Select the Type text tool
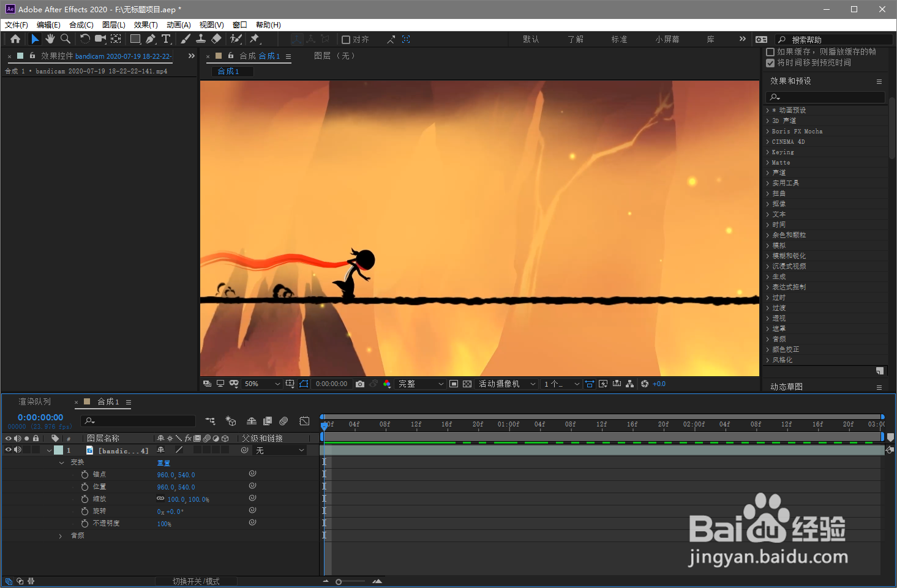897x588 pixels. pos(166,39)
